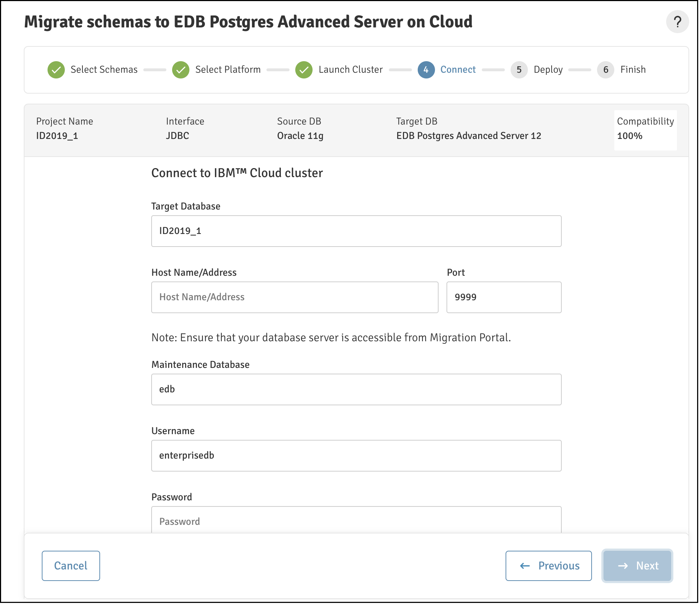
Task: Click the step 4 Connect circle
Action: [426, 70]
